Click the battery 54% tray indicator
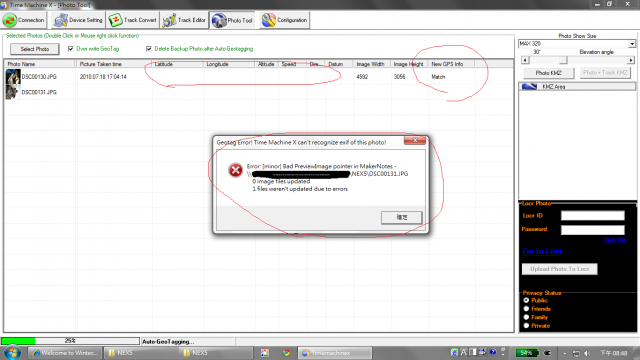Image resolution: width=640 pixels, height=360 pixels. [x=526, y=353]
